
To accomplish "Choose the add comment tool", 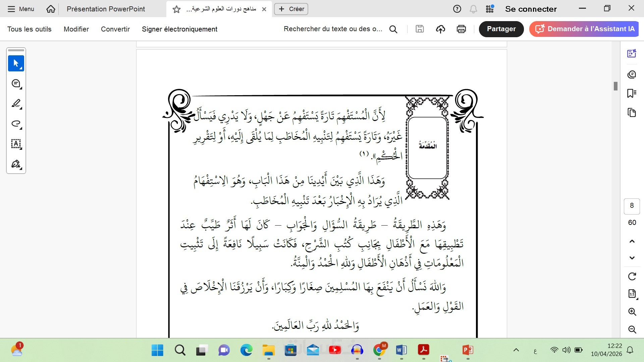I will point(16,83).
